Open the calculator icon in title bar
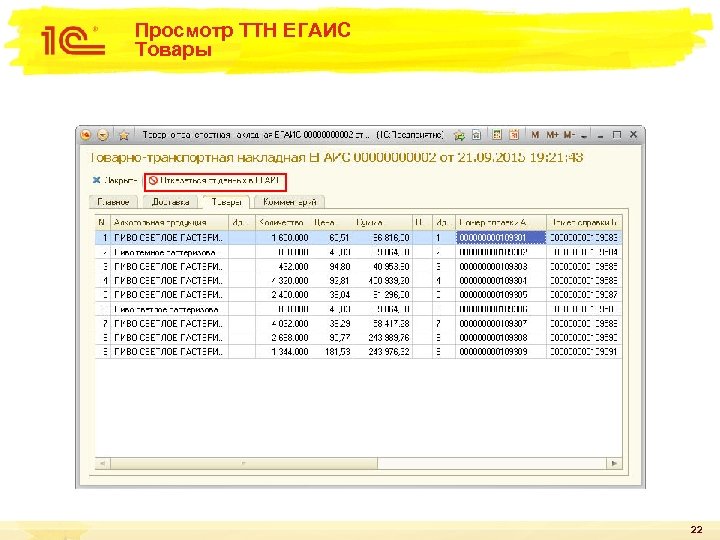Viewport: 720px width, 540px height. pyautogui.click(x=497, y=135)
